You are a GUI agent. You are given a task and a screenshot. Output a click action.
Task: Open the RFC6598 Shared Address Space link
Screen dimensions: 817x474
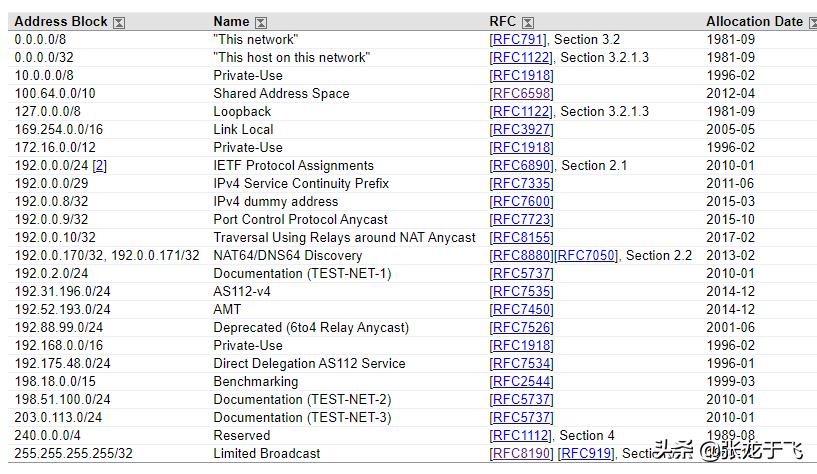521,94
